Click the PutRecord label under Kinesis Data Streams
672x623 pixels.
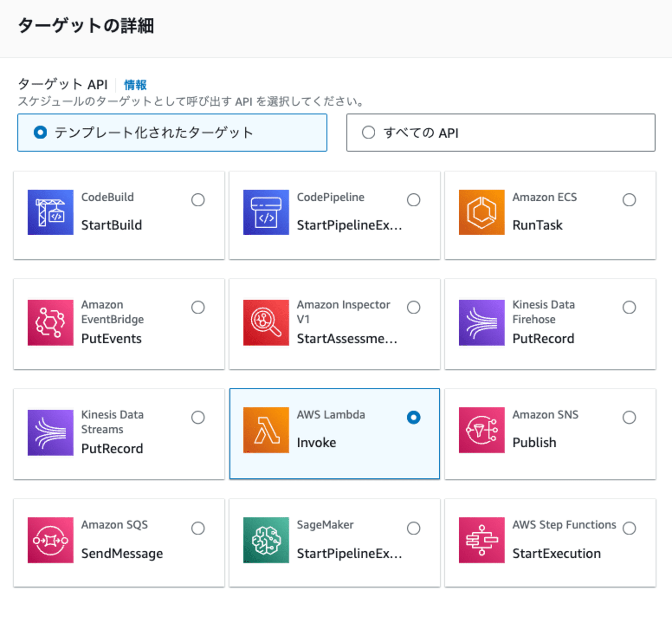tap(112, 449)
